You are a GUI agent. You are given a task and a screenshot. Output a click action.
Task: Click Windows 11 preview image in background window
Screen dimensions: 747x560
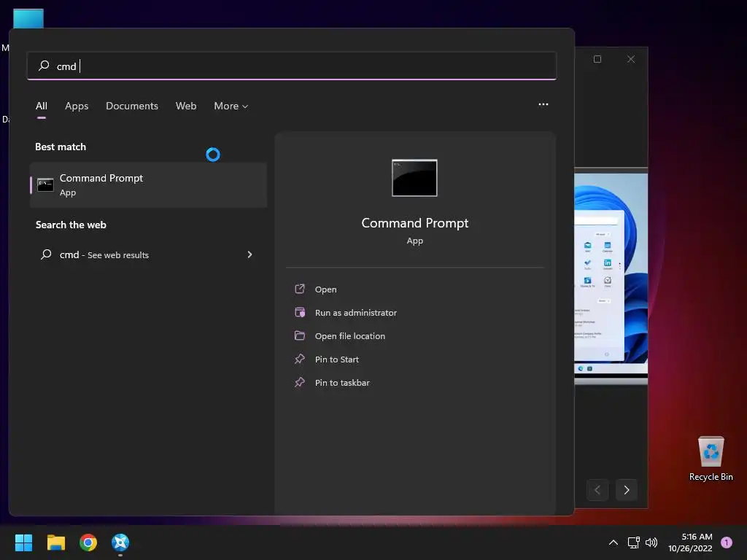[x=611, y=276]
